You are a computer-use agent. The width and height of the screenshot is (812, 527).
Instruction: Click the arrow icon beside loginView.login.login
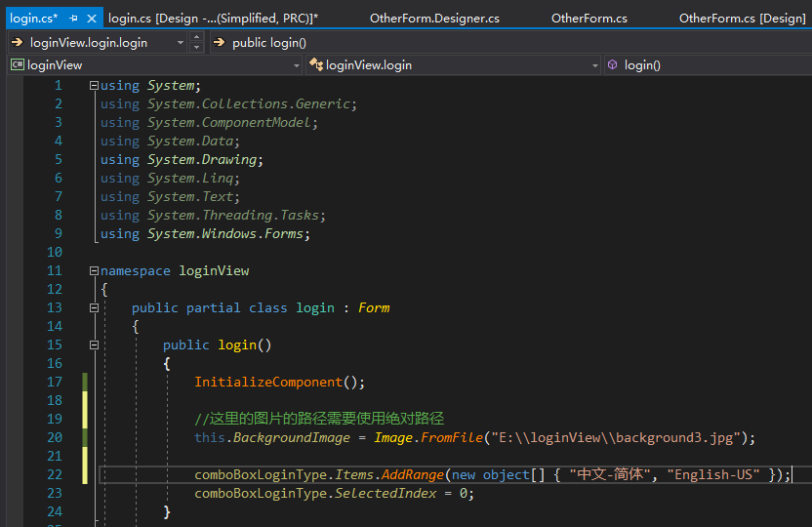[x=18, y=42]
